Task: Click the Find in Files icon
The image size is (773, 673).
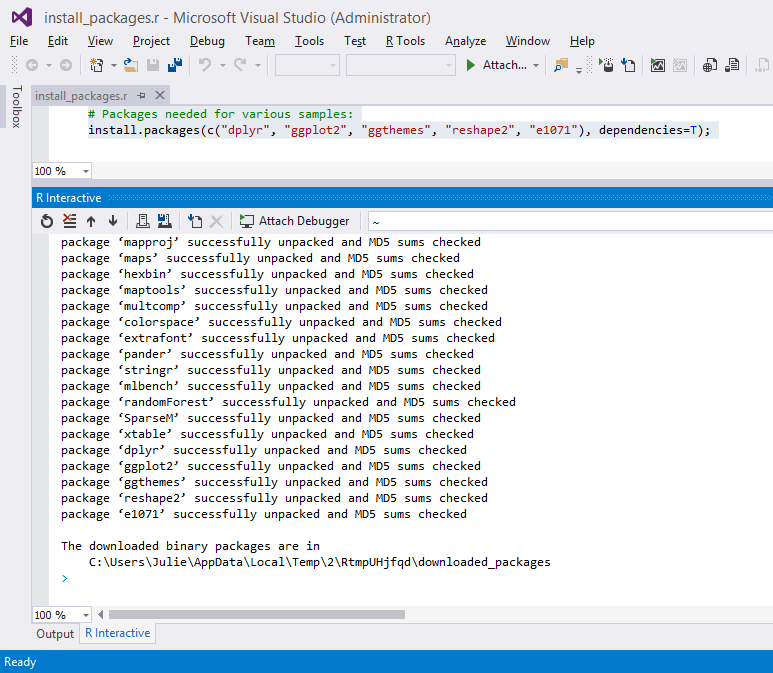Action: [x=561, y=65]
